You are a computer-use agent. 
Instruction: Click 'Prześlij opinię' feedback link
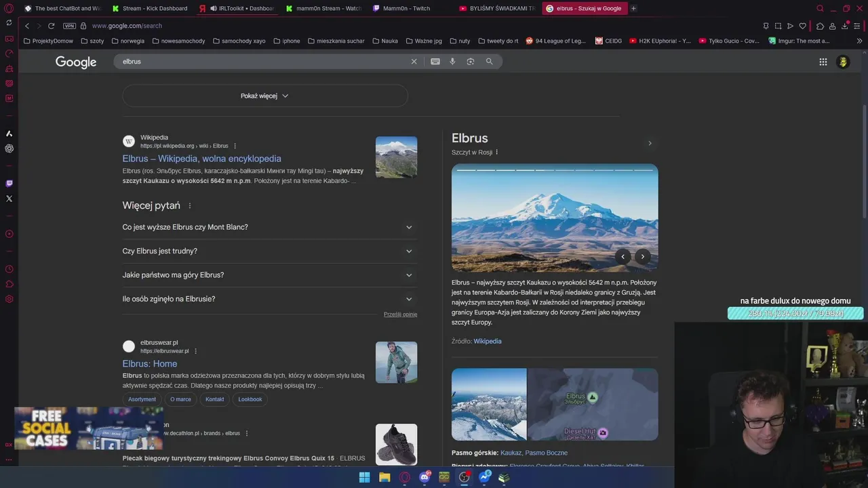pos(400,314)
